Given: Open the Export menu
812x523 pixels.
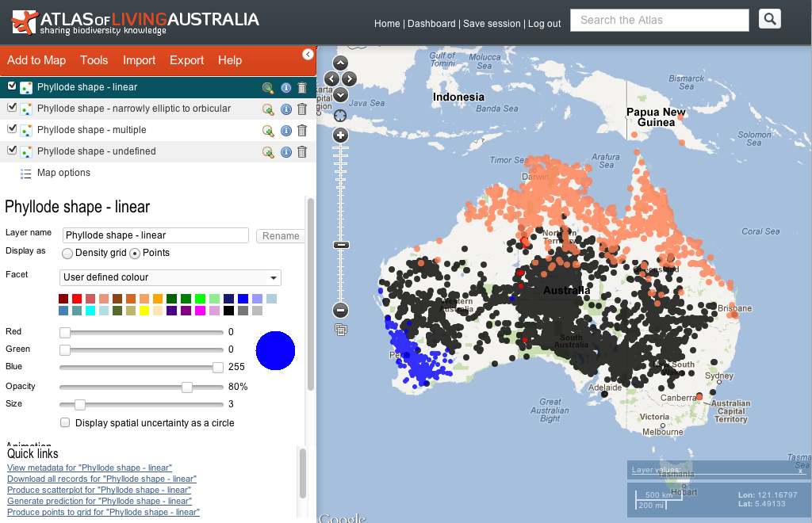Looking at the screenshot, I should 186,60.
